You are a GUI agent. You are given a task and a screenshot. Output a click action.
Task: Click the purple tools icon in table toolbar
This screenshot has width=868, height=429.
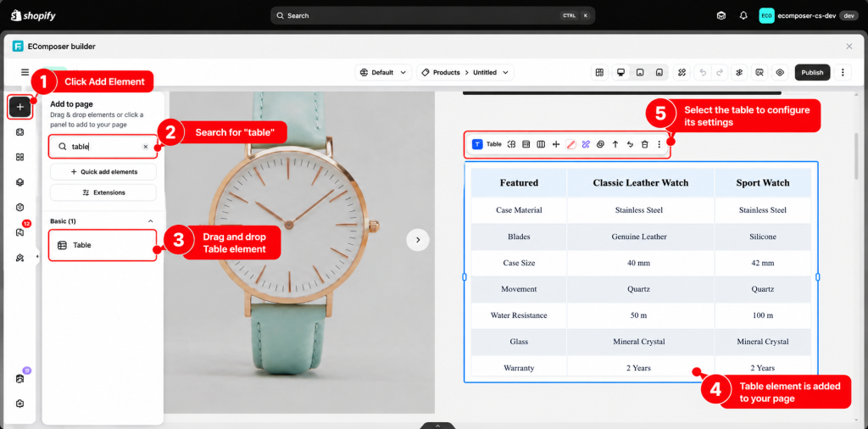click(586, 144)
